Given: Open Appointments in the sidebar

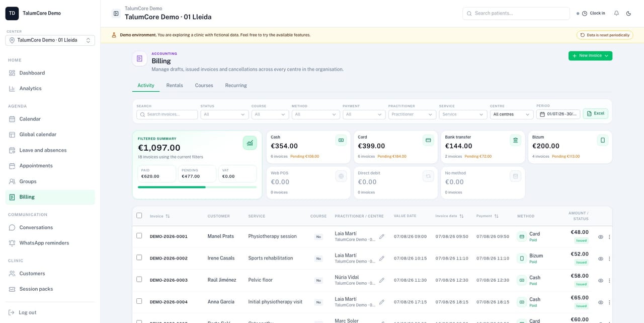Looking at the screenshot, I should click(50, 166).
